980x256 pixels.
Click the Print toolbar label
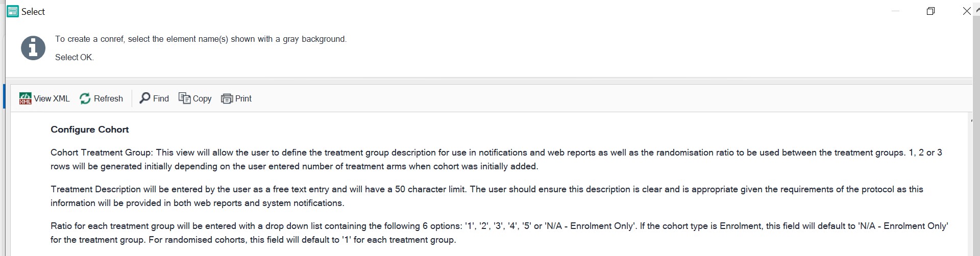coord(243,98)
